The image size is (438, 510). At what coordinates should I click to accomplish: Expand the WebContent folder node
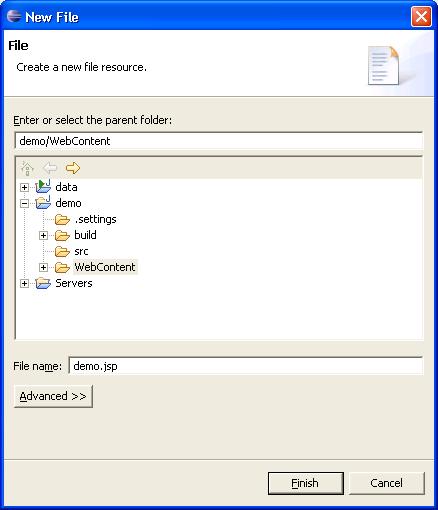click(43, 267)
